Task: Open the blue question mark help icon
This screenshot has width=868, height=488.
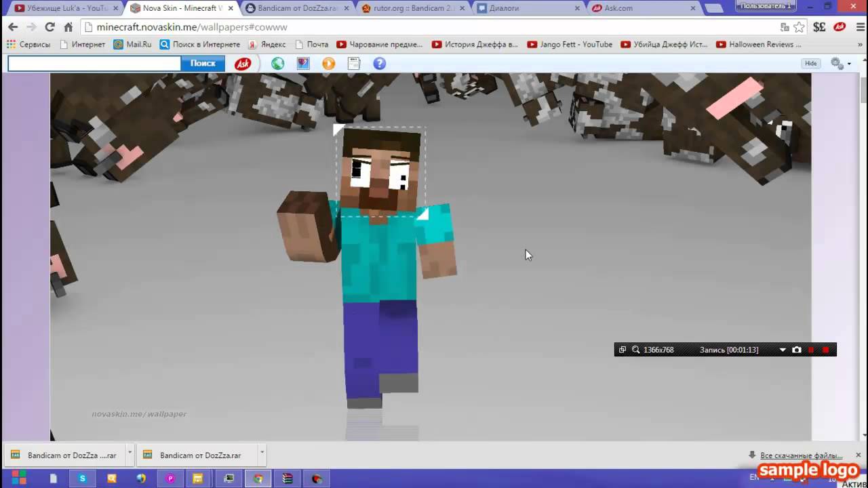Action: [380, 64]
